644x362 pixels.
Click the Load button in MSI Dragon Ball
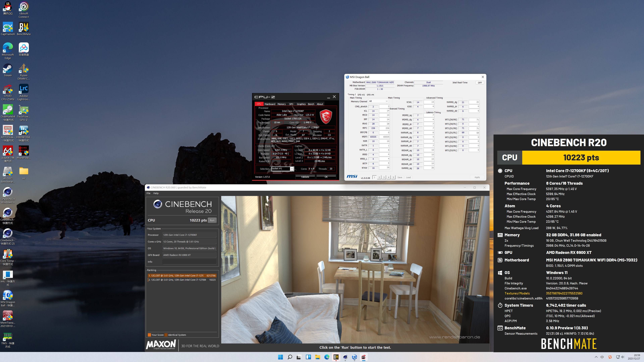tap(408, 177)
